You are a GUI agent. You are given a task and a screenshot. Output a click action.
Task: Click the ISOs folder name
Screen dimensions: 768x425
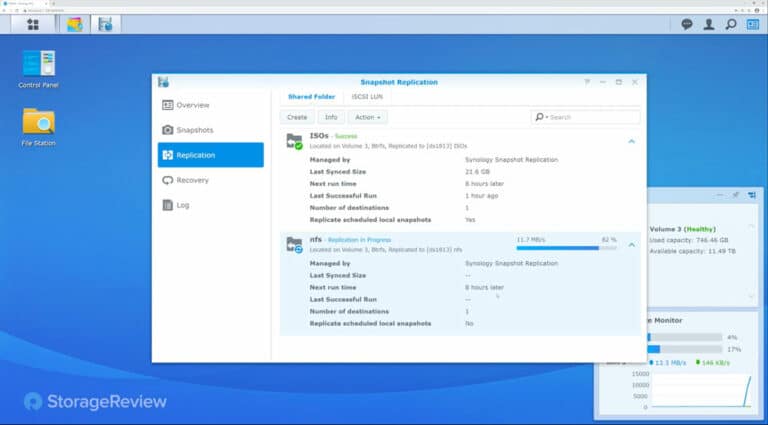pos(319,136)
